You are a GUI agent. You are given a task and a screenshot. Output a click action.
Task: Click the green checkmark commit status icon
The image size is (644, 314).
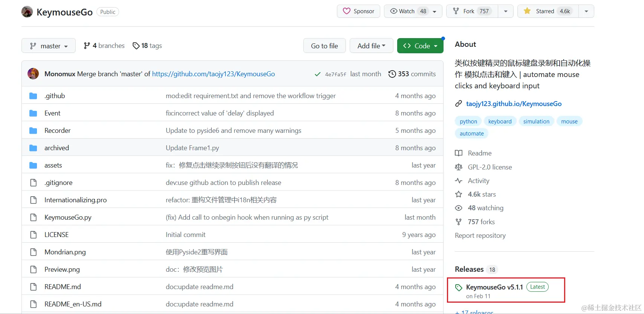click(x=318, y=74)
